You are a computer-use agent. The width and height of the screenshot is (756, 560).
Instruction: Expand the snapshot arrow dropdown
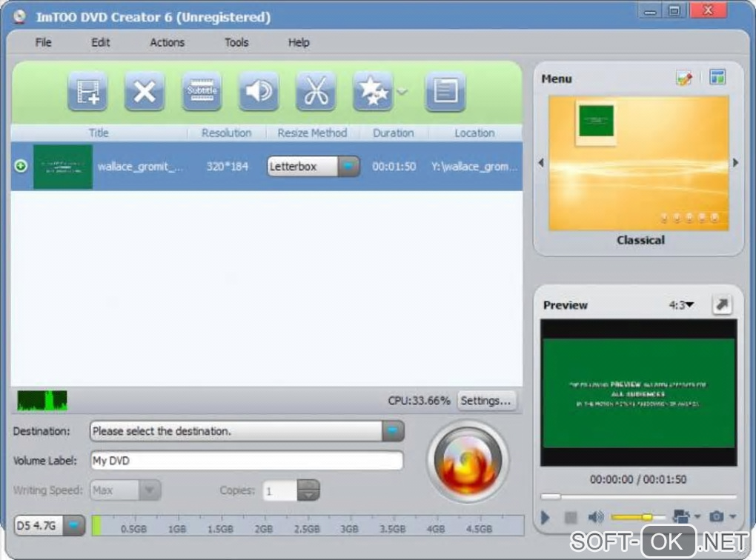733,516
